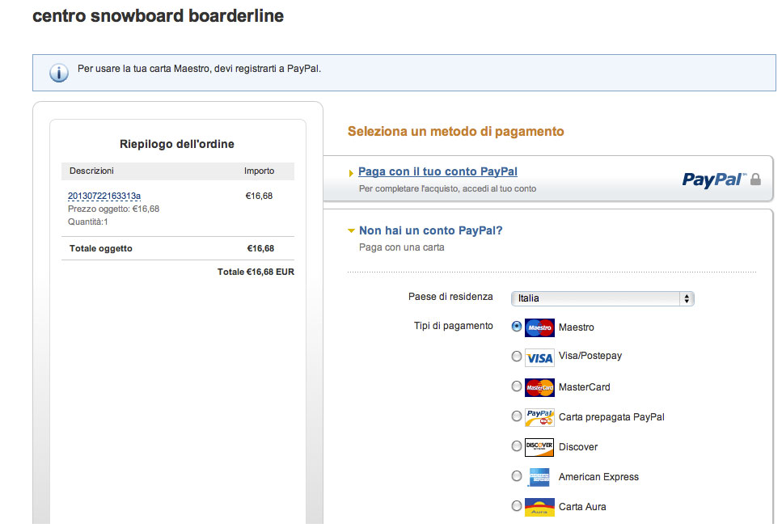The width and height of the screenshot is (782, 532).
Task: Click the Prezzo oggetto: €16,68 text
Action: click(114, 209)
